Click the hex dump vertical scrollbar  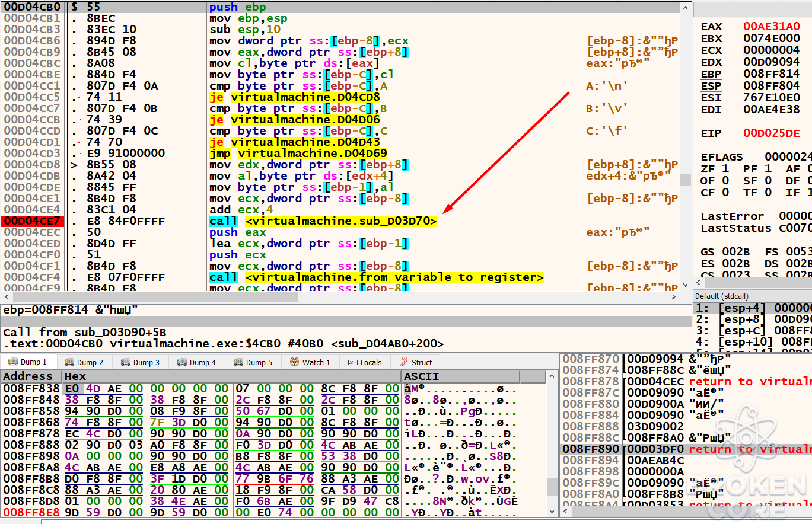pos(552,444)
